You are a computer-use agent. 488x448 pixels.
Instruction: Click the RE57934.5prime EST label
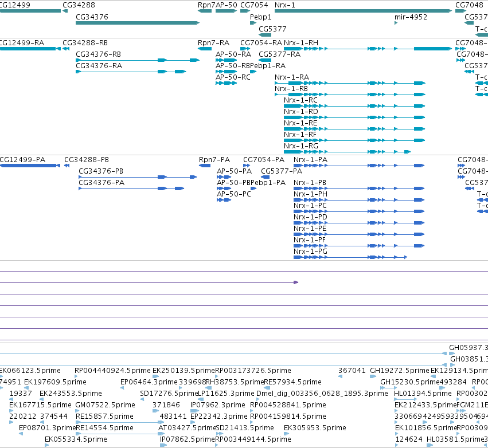(x=292, y=382)
